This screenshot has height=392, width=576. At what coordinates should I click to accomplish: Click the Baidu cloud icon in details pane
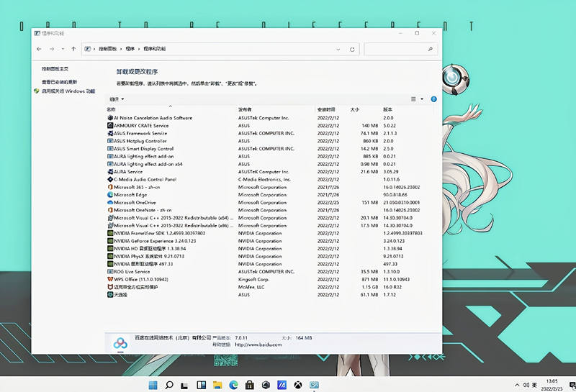tap(120, 343)
